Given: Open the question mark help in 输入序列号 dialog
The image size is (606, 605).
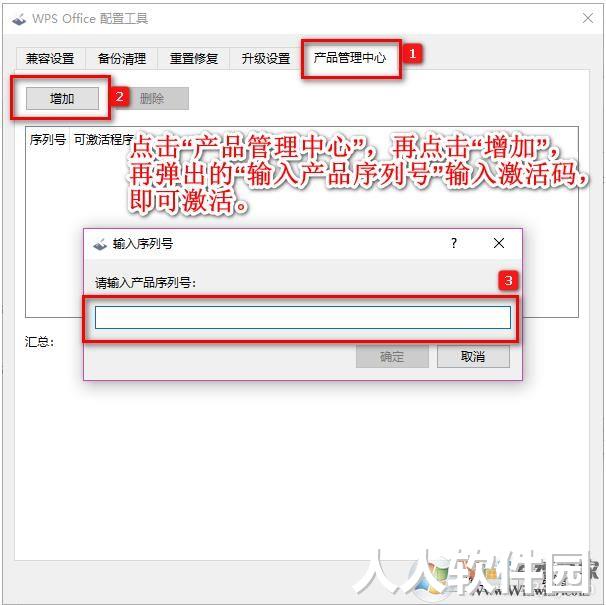Looking at the screenshot, I should [x=454, y=243].
